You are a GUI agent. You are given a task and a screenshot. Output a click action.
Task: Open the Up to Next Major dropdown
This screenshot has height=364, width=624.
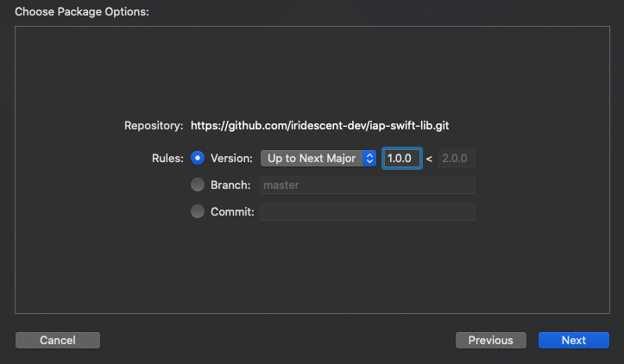click(318, 159)
